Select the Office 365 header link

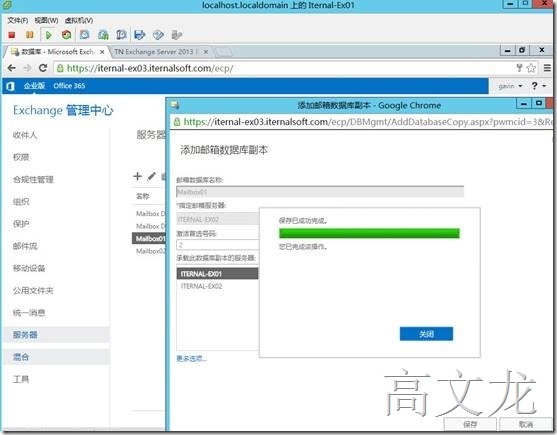click(69, 86)
